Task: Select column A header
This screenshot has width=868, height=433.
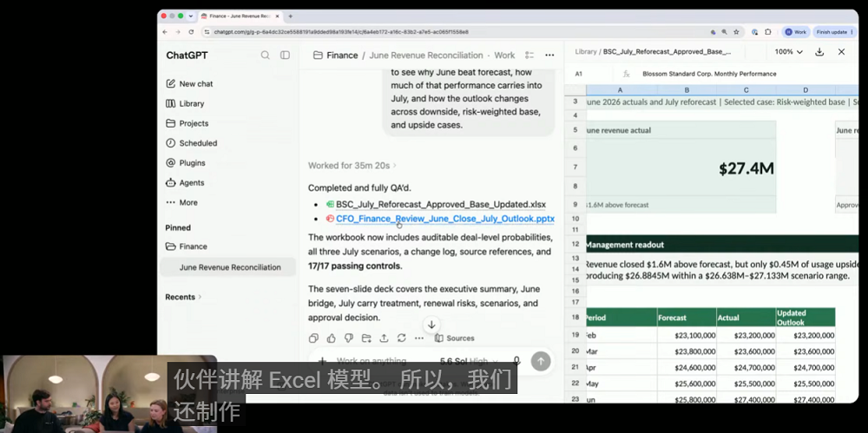Action: click(620, 90)
